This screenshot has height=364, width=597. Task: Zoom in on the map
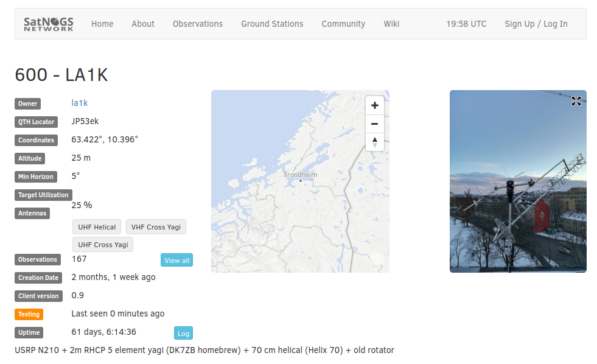click(x=374, y=105)
